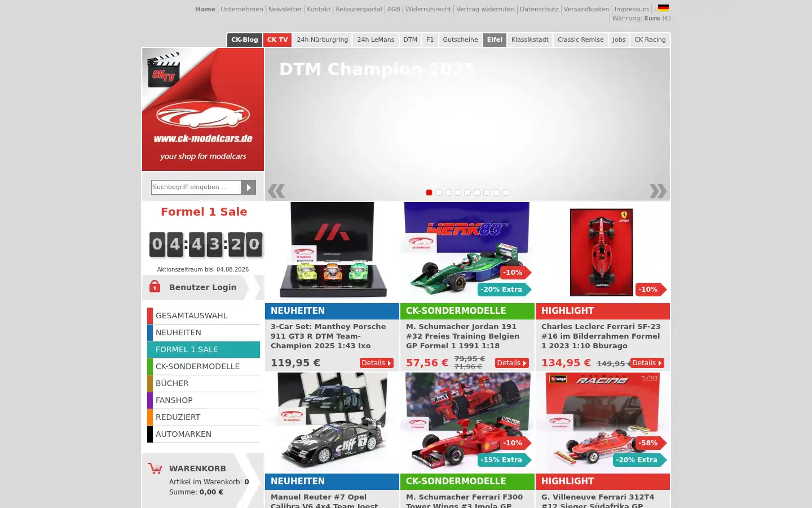Open the Kontakt link
Image resolution: width=812 pixels, height=508 pixels.
(x=319, y=9)
